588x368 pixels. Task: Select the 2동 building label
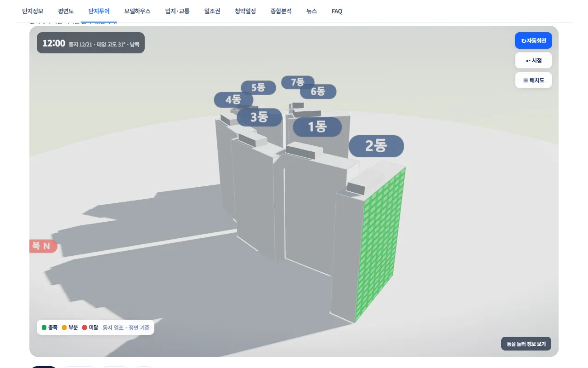376,146
